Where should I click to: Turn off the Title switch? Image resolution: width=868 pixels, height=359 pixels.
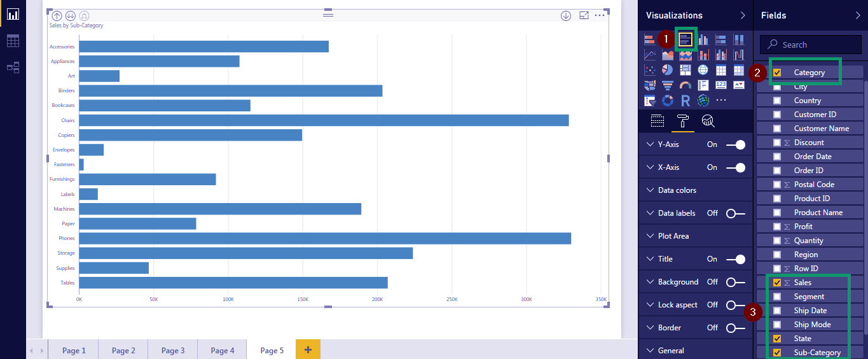click(736, 259)
